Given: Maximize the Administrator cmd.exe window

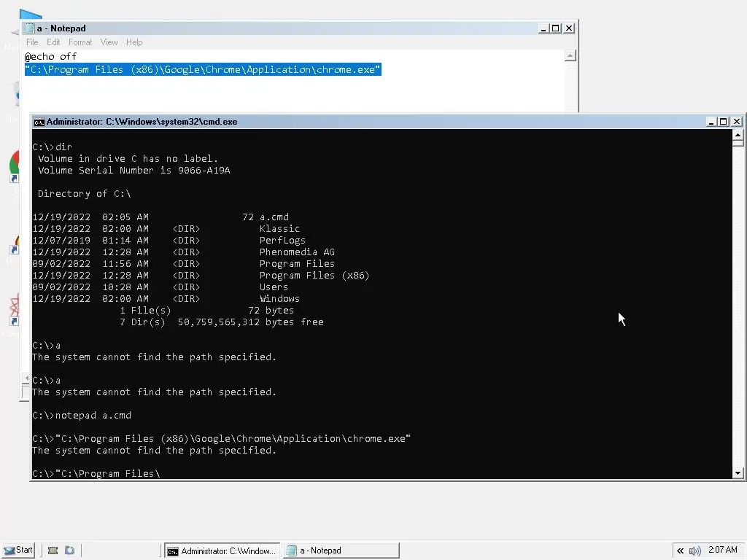Looking at the screenshot, I should [723, 122].
